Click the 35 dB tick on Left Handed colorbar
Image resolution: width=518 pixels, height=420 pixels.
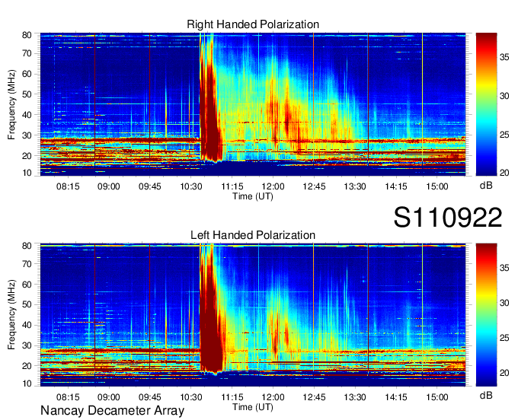(504, 268)
